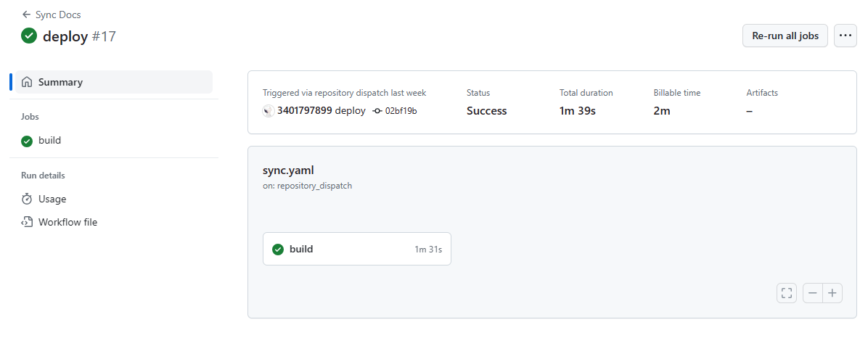Screen dimensions: 868x346
Task: Click the commit icon before 02bf19b
Action: click(377, 111)
